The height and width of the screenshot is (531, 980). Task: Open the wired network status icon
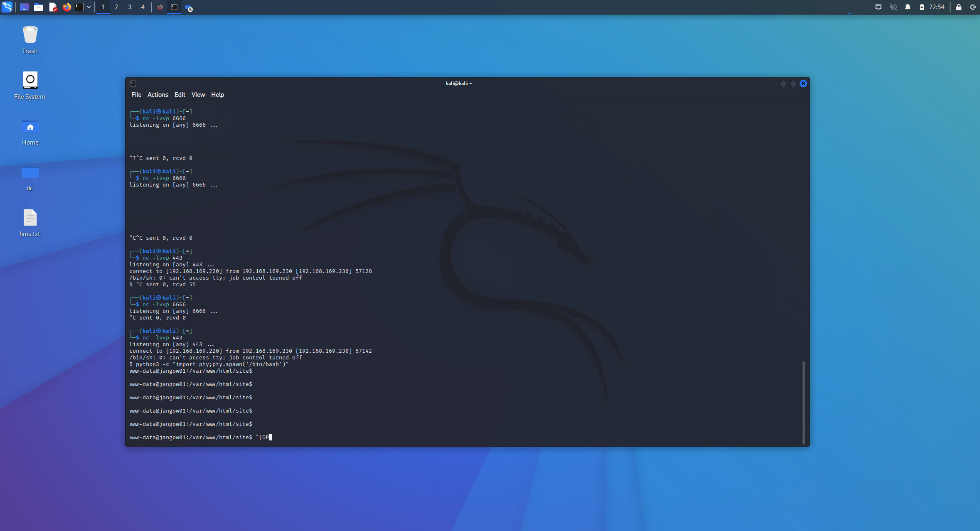tap(878, 7)
